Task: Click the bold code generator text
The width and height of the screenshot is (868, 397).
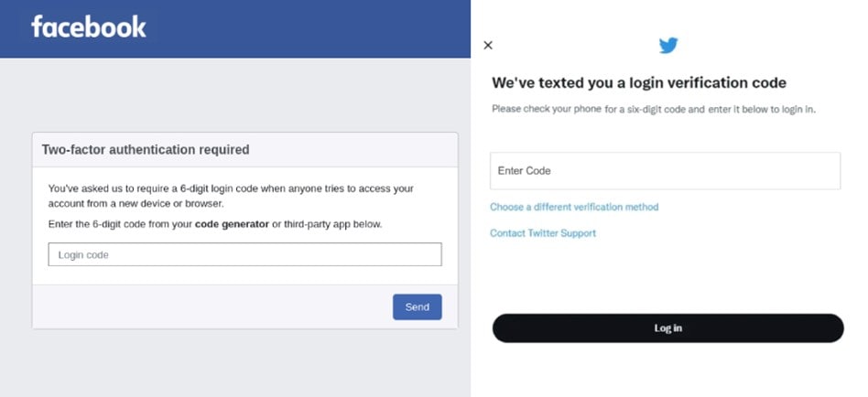Action: [232, 224]
